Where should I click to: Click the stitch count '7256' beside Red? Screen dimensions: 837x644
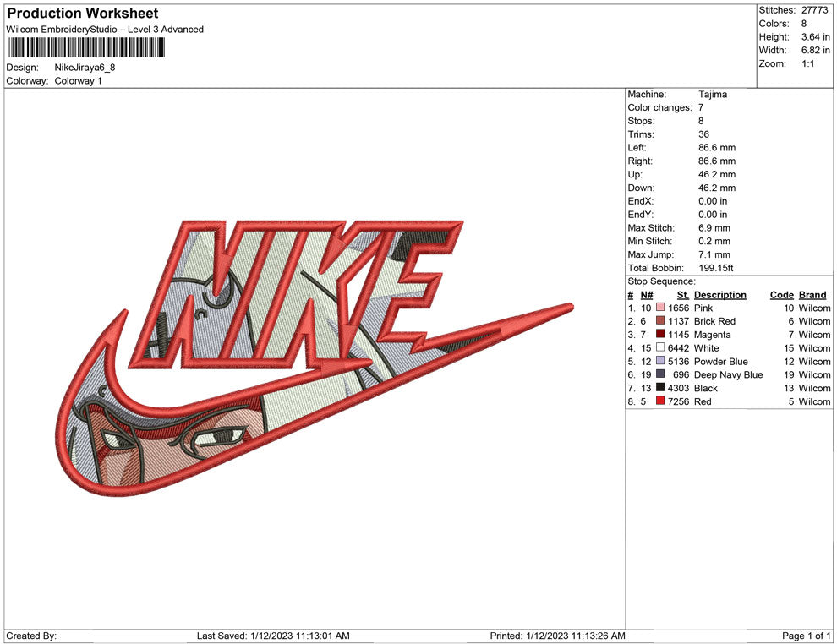tap(678, 401)
